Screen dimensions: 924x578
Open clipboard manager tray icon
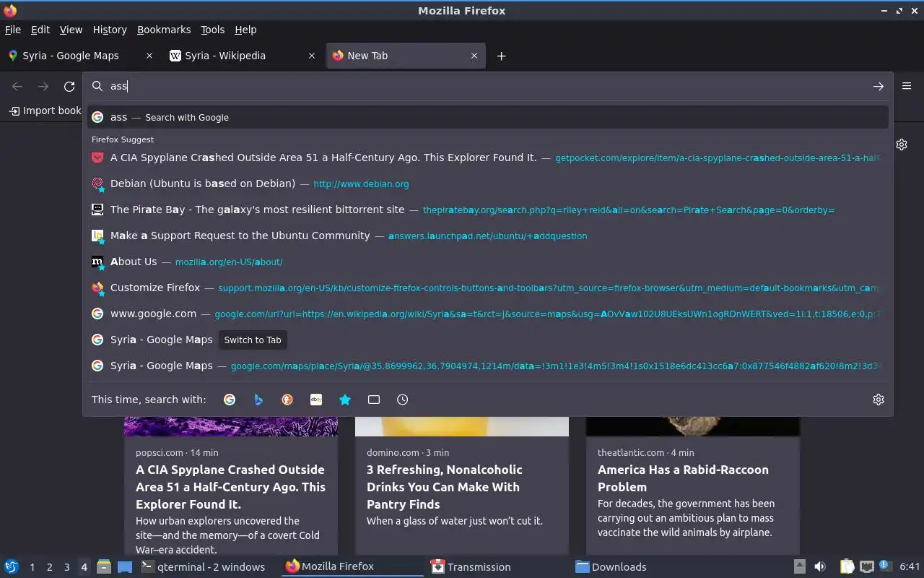point(847,566)
